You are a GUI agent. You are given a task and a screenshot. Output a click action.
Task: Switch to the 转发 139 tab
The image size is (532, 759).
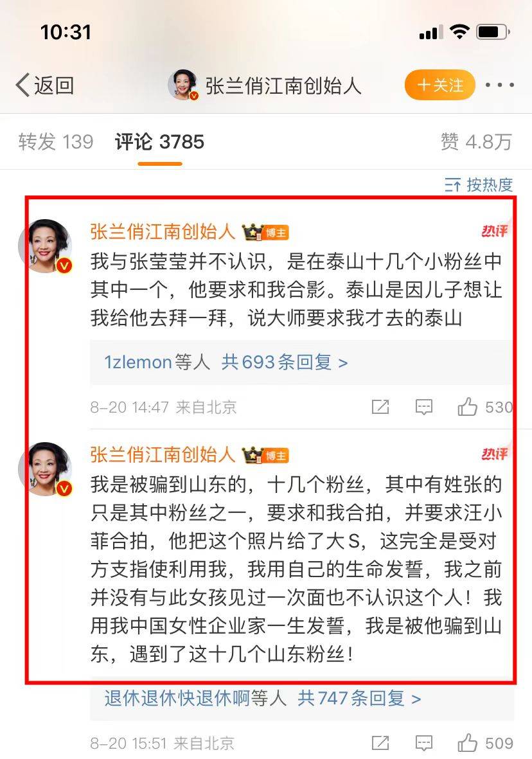point(56,142)
